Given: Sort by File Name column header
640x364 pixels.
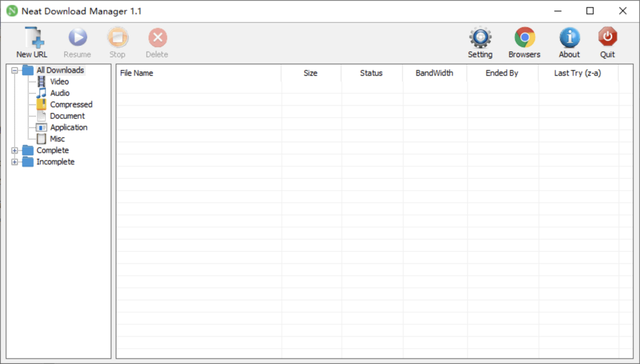Looking at the screenshot, I should pos(199,73).
